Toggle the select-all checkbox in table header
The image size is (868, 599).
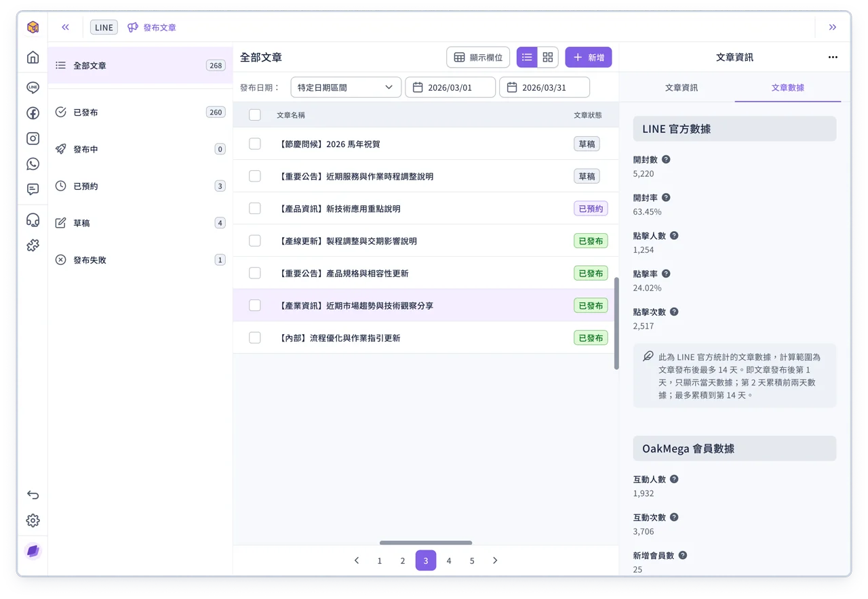(255, 115)
